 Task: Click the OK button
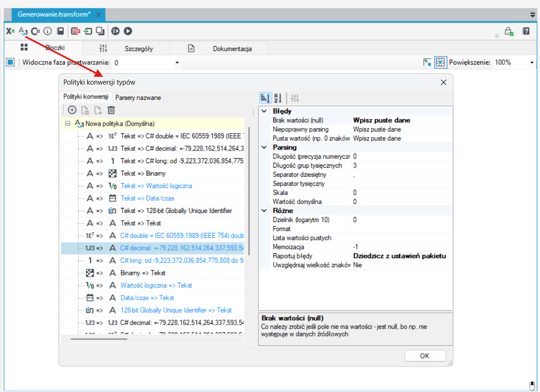[425, 356]
